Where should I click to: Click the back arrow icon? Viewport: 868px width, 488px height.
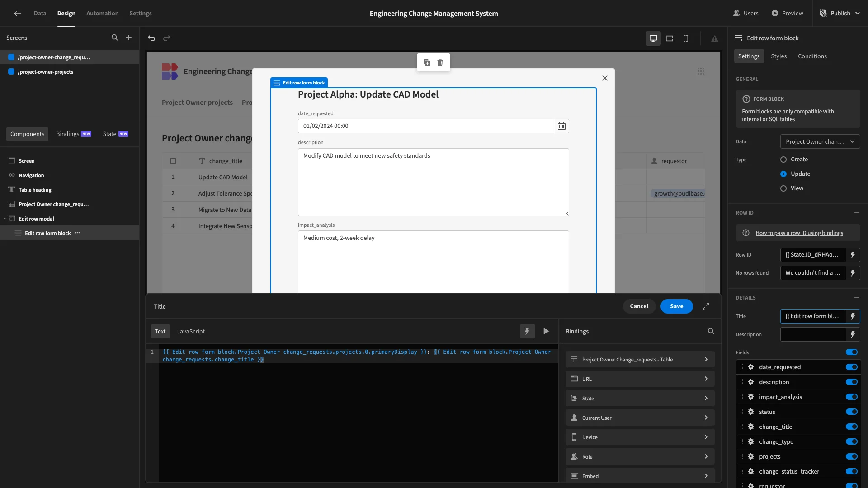coord(17,14)
